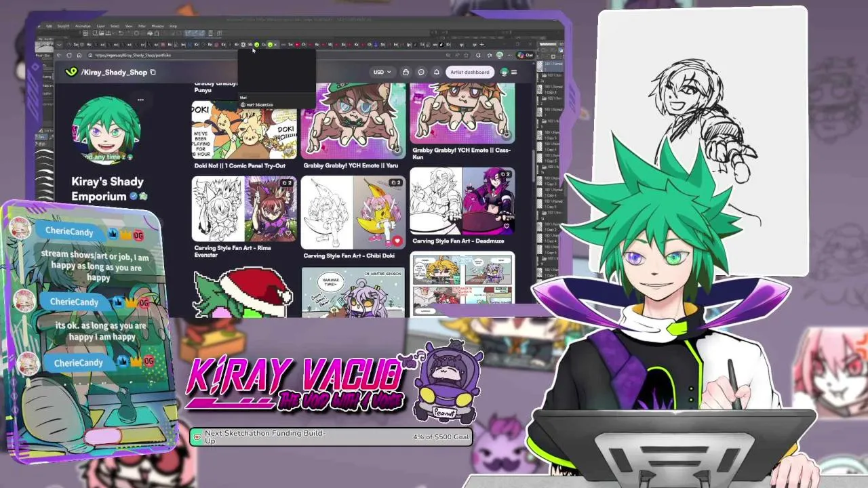Open the 'In Winter Season' comic thumbnail
Image resolution: width=868 pixels, height=488 pixels.
tap(353, 292)
